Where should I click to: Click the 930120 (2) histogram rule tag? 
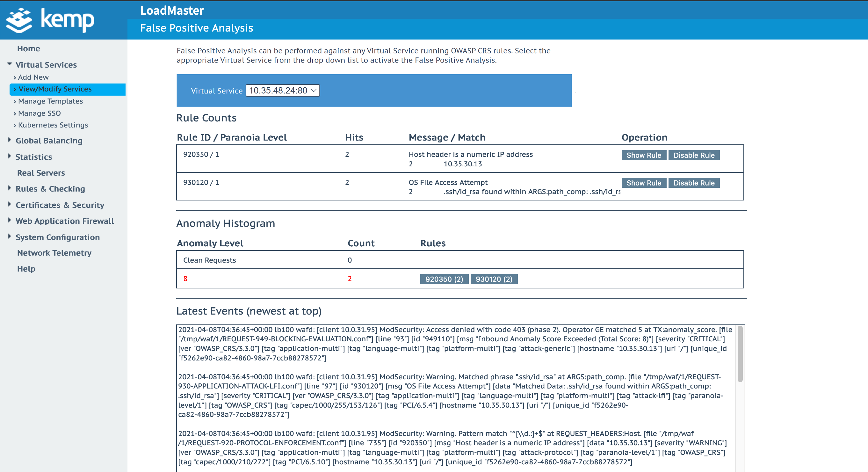point(494,279)
